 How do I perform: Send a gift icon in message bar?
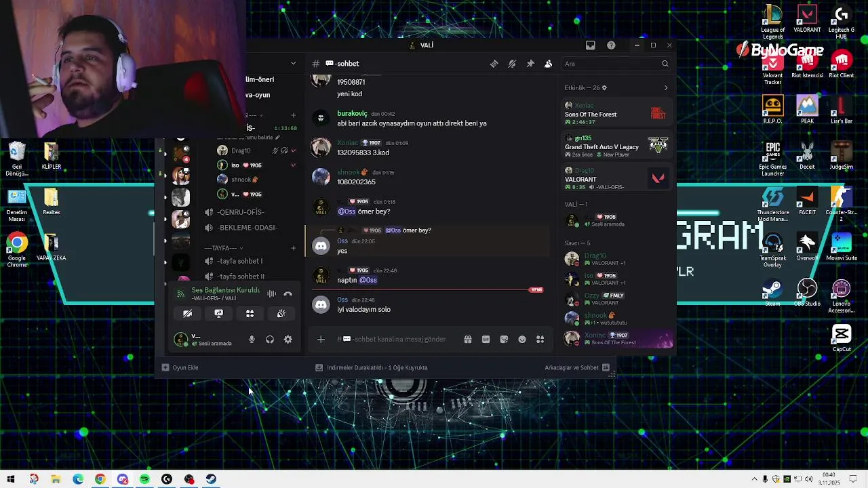[468, 339]
